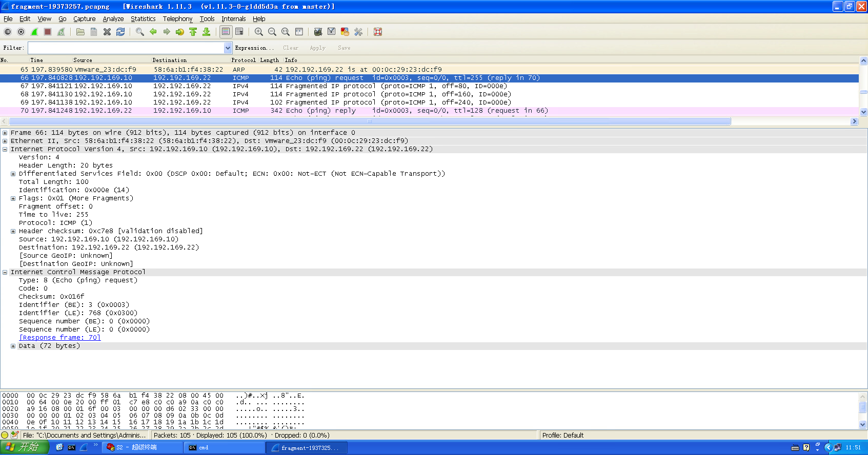Viewport: 868px width, 455px height.
Task: Select packet 65 ARP reply row
Action: click(x=430, y=70)
